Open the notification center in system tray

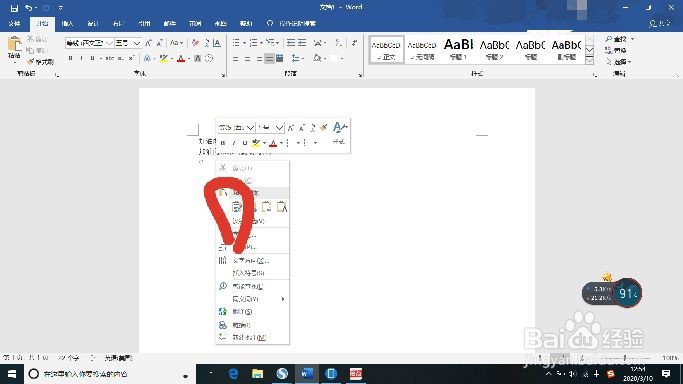tap(666, 374)
